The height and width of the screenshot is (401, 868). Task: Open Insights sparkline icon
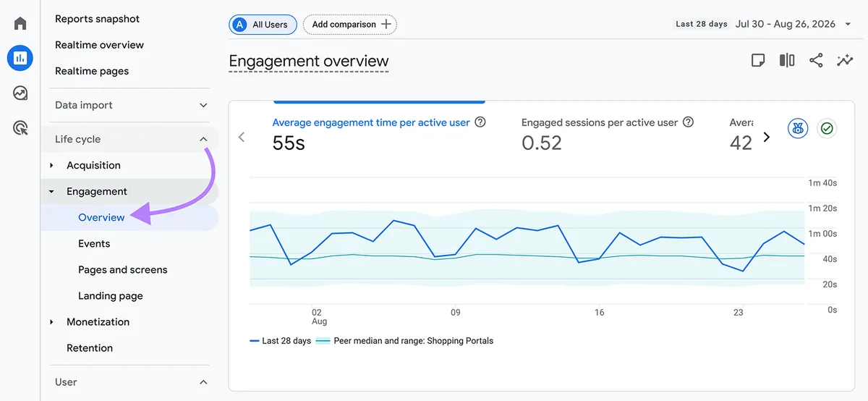tap(845, 60)
